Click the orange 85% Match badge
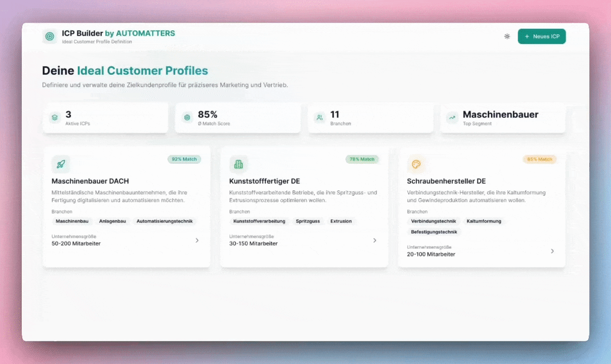Image resolution: width=611 pixels, height=364 pixels. 539,159
